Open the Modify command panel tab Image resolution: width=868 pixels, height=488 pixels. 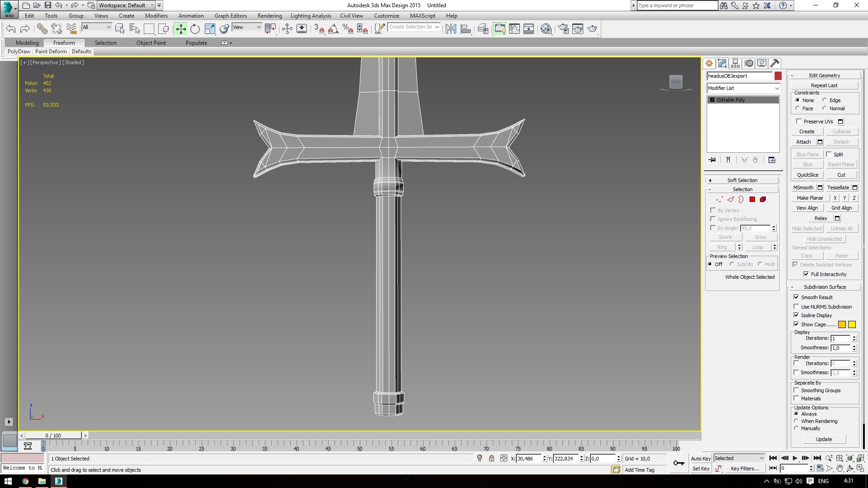[722, 63]
